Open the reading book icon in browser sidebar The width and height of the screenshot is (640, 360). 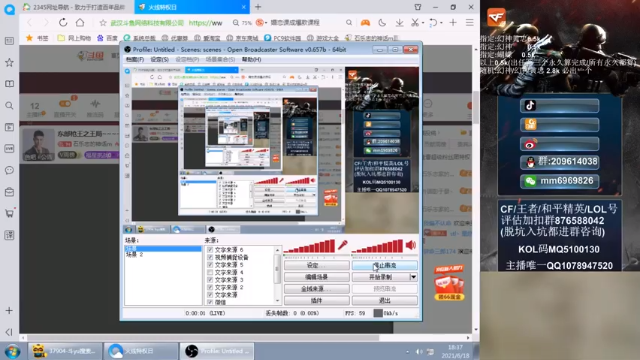coord(9,84)
